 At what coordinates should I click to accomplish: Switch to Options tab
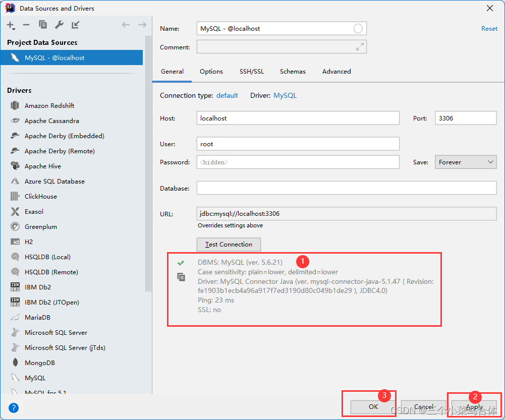(211, 72)
